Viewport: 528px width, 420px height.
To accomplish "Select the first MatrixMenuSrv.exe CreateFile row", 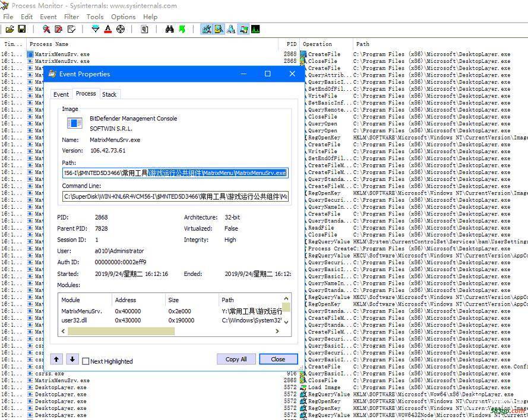I will pyautogui.click(x=264, y=54).
